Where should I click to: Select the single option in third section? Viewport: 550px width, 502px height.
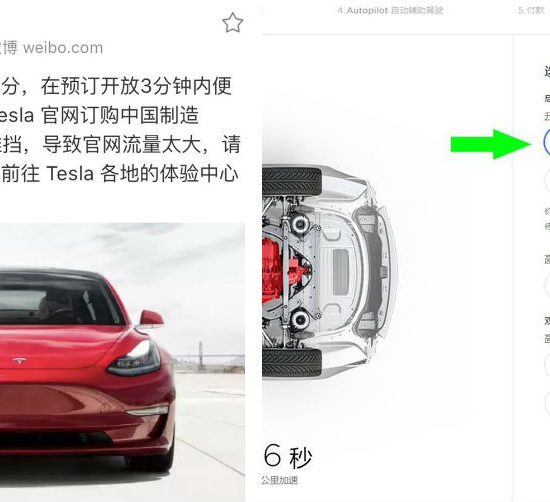547,286
